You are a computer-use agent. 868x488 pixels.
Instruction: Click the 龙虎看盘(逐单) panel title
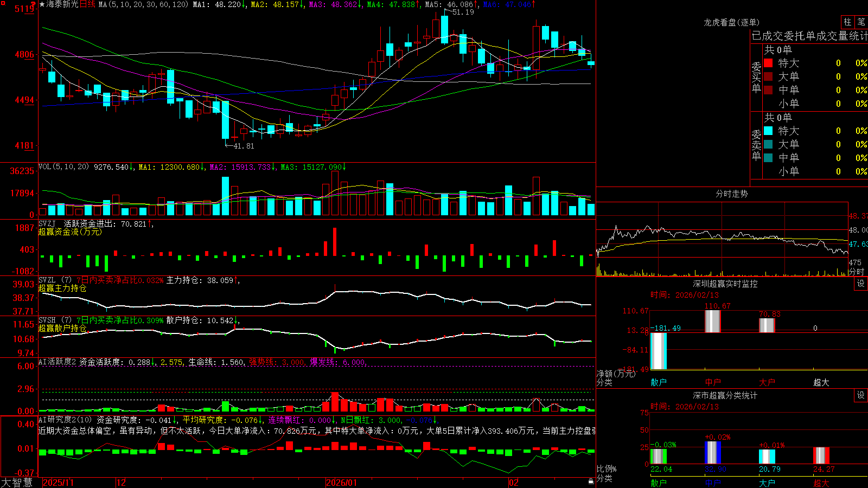click(732, 22)
